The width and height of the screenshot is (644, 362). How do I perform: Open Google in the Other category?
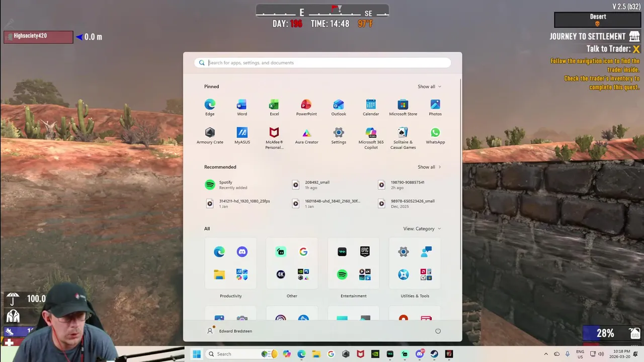[303, 252]
